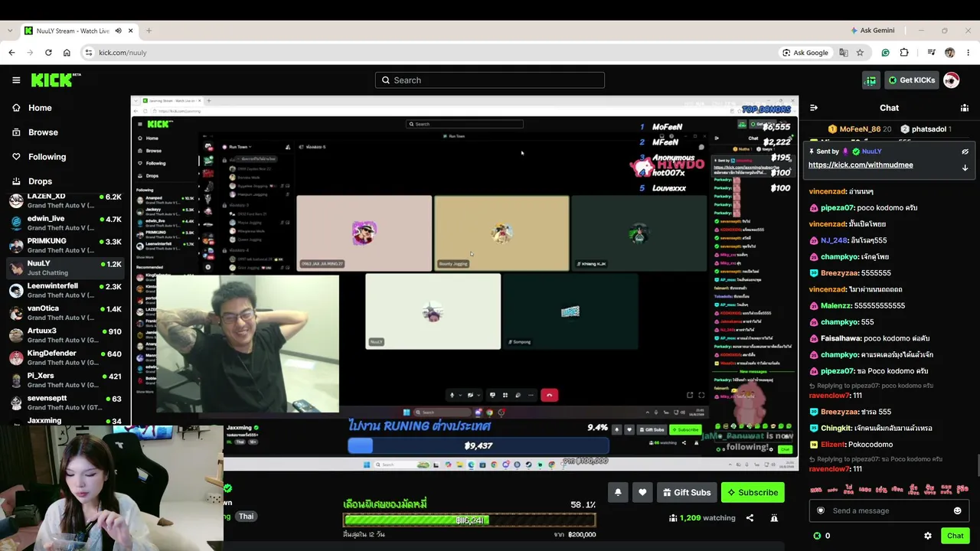Click the MoFeeN_86 top gifter name

point(860,129)
